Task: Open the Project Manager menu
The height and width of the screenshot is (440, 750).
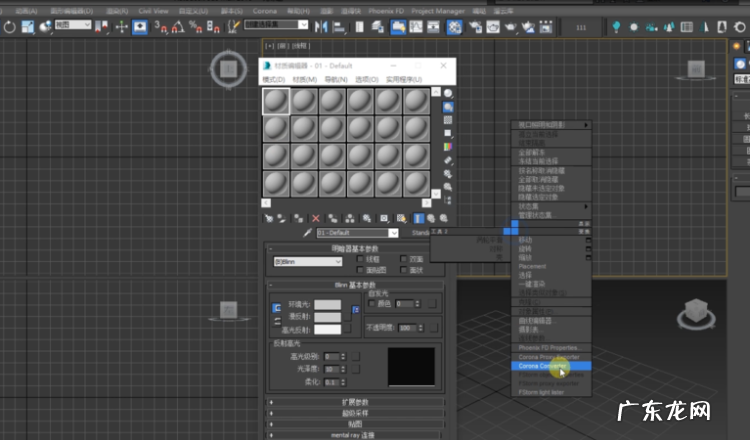Action: (x=438, y=11)
